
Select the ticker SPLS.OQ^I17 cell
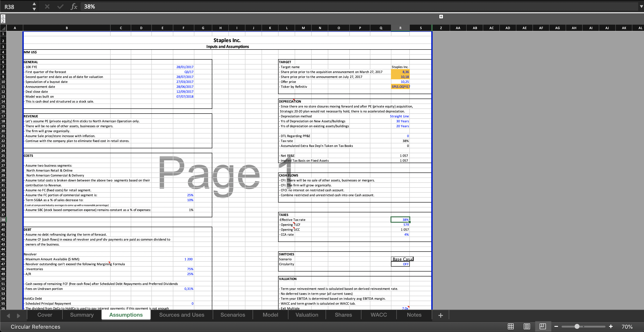tap(400, 86)
